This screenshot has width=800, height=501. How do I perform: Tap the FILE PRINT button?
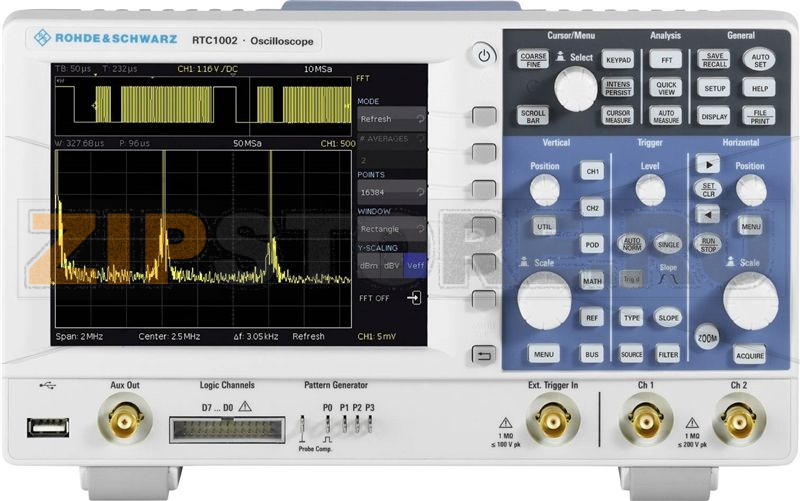coord(759,116)
